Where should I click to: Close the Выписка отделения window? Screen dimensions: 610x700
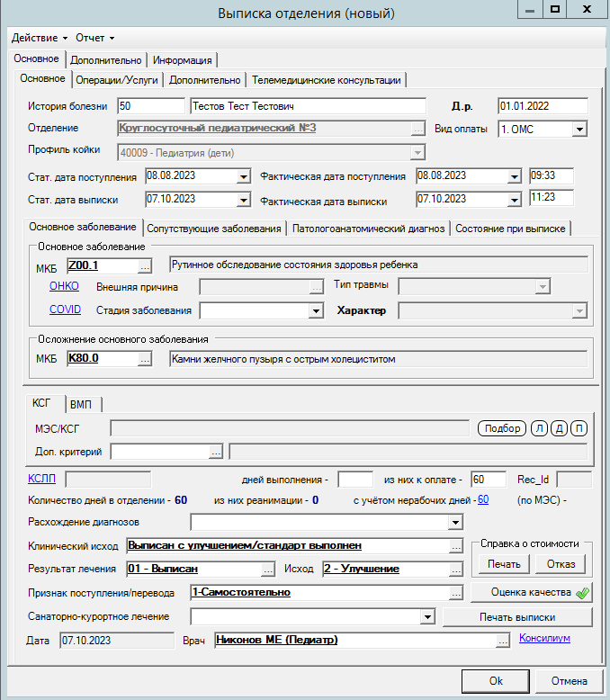(588, 9)
